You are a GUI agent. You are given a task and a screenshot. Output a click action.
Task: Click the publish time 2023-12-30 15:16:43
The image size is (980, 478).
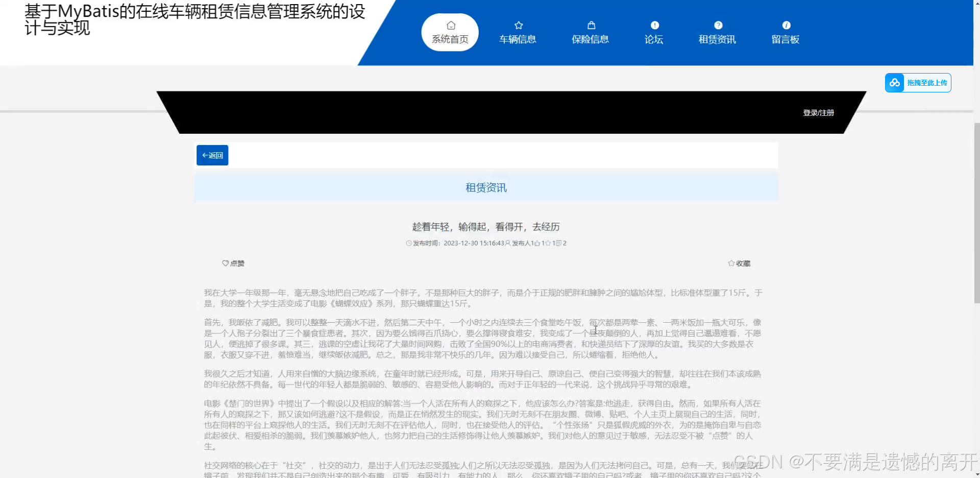point(474,243)
